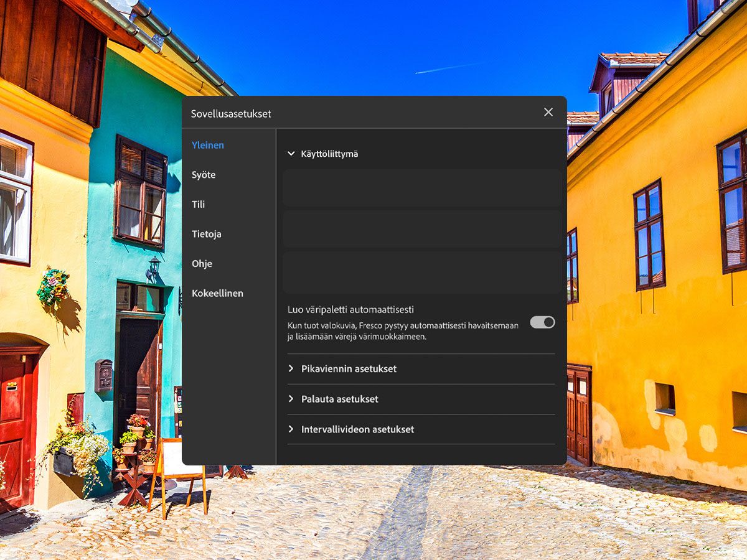Collapse Käyttöliittymä using its down chevron
This screenshot has height=560, width=747.
tap(291, 154)
